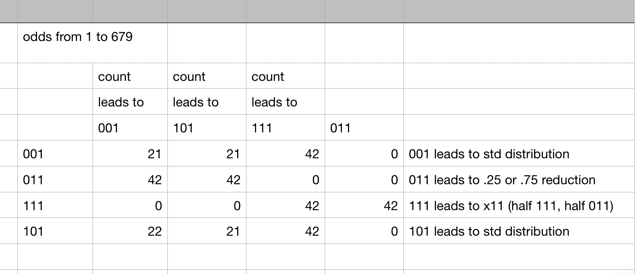This screenshot has width=644, height=274.
Task: Click the 42 under column 111 in row 001
Action: point(312,154)
